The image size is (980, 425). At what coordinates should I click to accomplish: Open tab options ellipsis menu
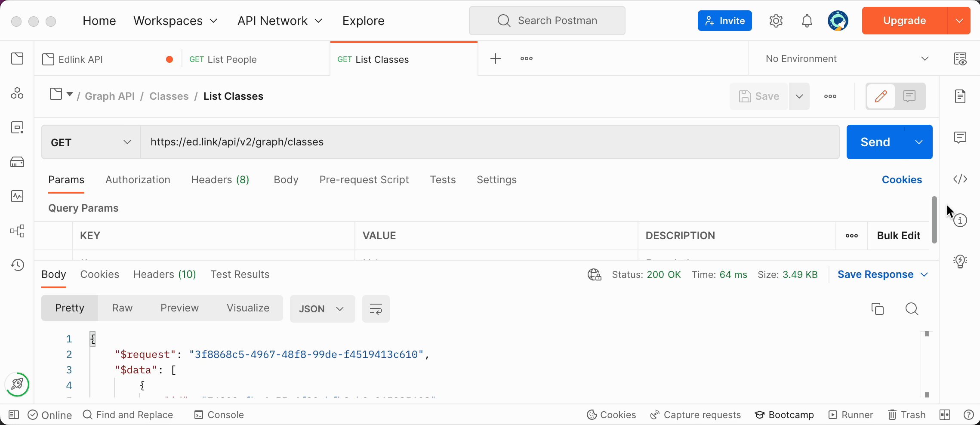click(527, 59)
